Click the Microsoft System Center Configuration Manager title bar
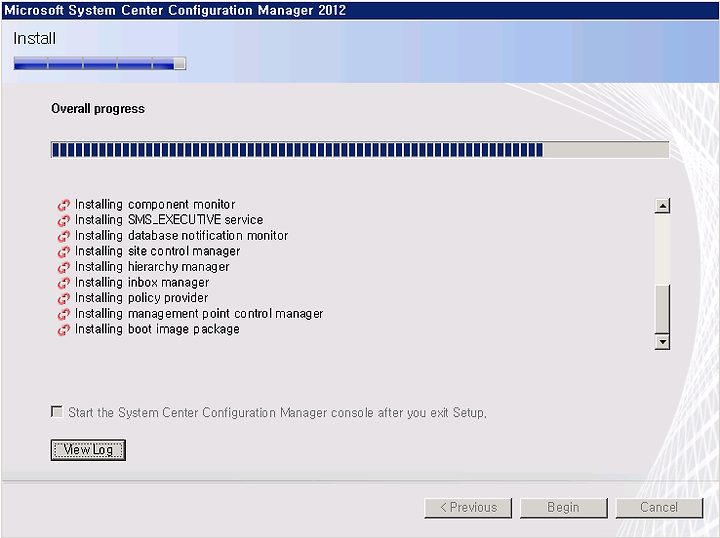 (x=360, y=10)
